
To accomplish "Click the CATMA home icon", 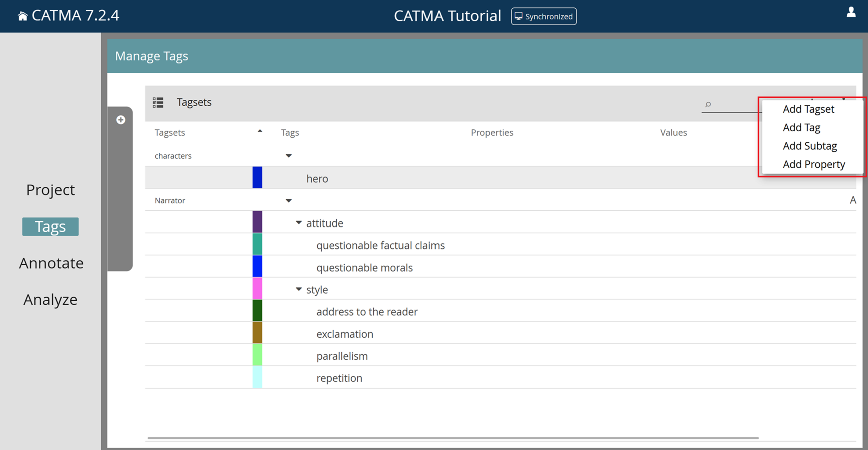I will (x=22, y=15).
